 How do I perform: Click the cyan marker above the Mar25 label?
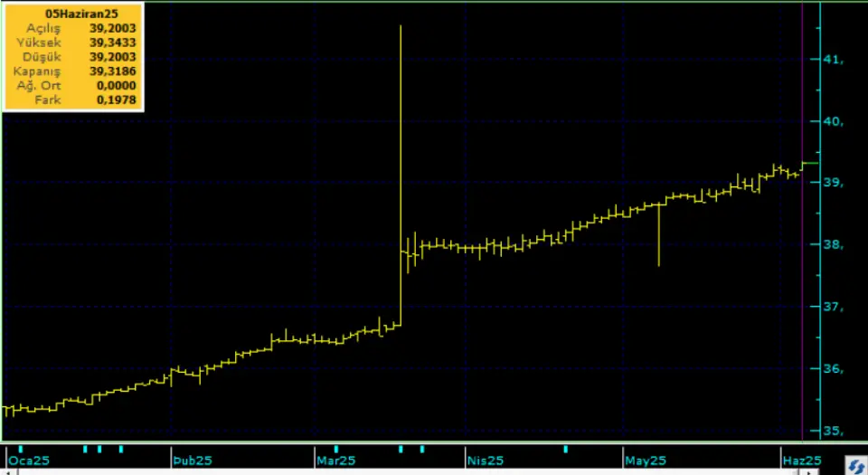coord(336,449)
